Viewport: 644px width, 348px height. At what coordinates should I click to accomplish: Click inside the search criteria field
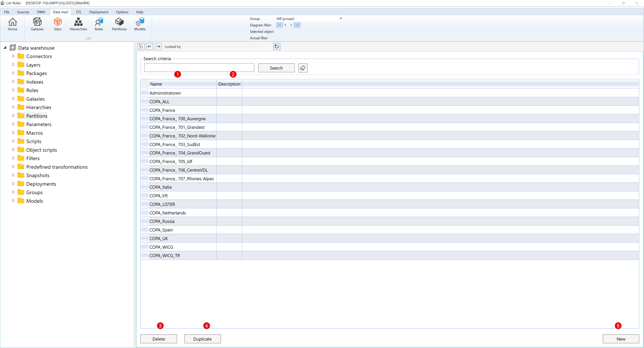pos(199,67)
